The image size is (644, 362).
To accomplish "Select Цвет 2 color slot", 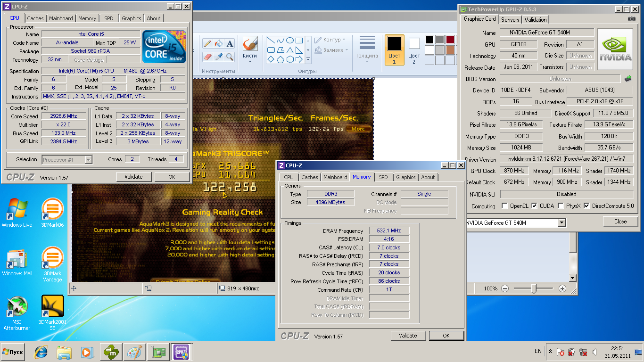I will pos(414,50).
